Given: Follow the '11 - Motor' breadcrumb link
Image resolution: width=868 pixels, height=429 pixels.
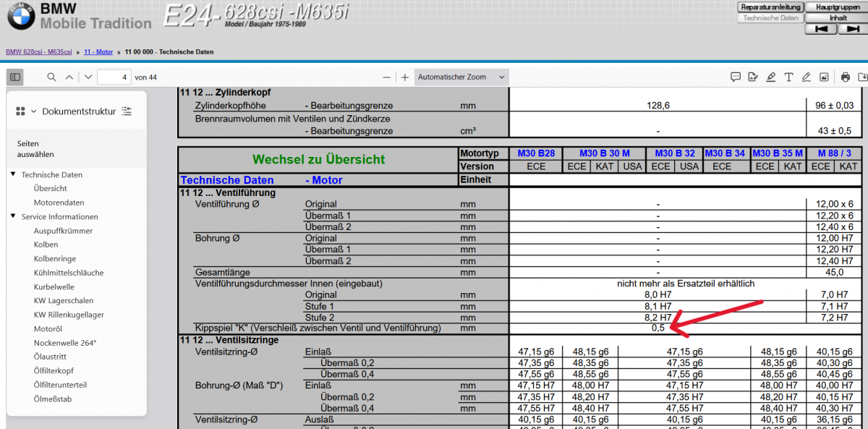Looking at the screenshot, I should 98,52.
